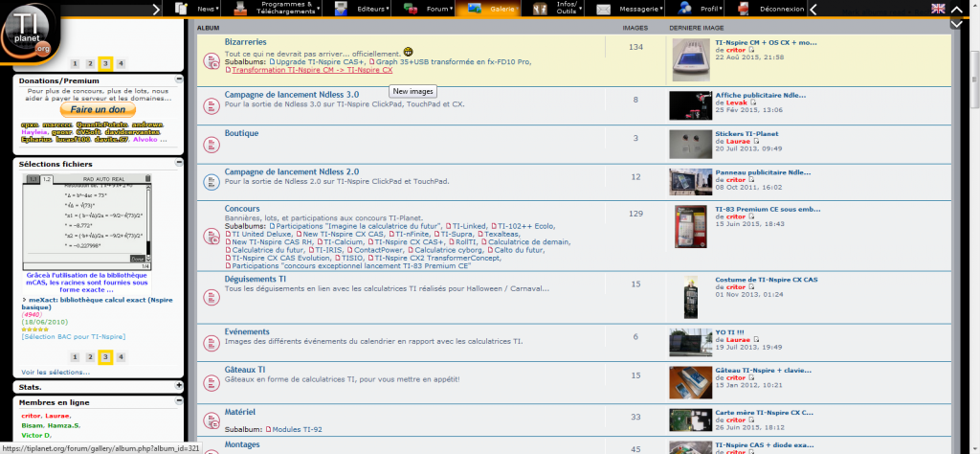
Task: Open the Modules TI-92 subalbum link
Action: click(295, 430)
